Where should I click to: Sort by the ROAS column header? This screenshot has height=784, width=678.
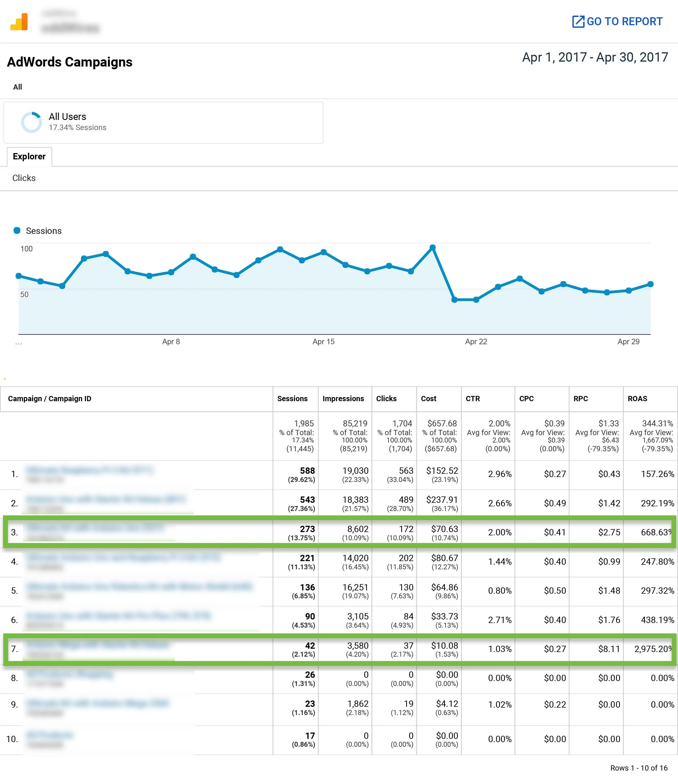[637, 398]
